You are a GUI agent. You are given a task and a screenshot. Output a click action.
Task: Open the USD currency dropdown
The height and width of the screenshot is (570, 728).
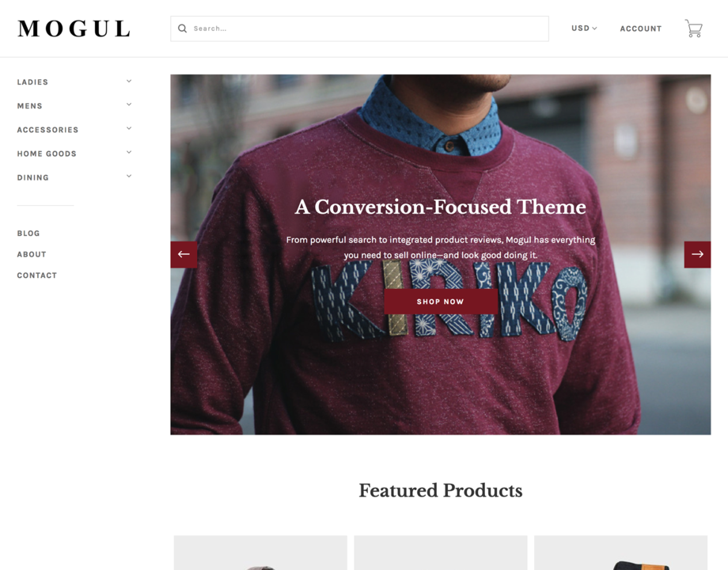[x=584, y=28]
